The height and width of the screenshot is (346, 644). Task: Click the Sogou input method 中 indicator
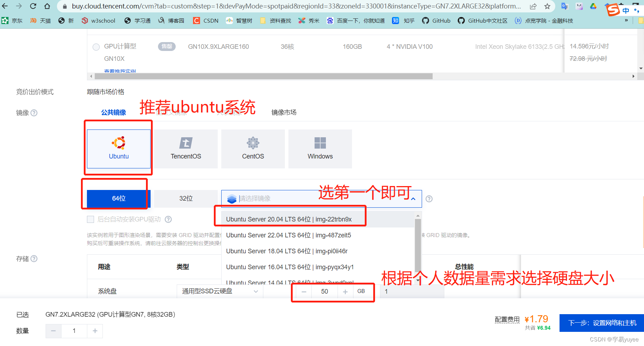pos(626,11)
